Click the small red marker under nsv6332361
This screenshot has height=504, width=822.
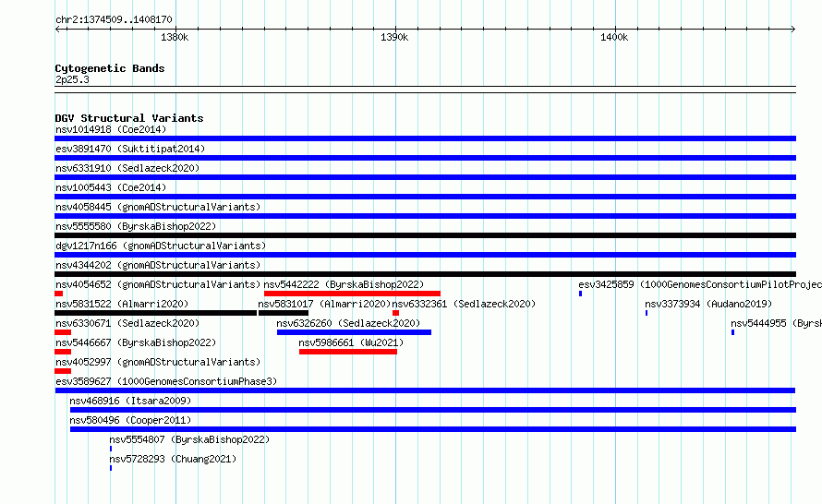[396, 313]
